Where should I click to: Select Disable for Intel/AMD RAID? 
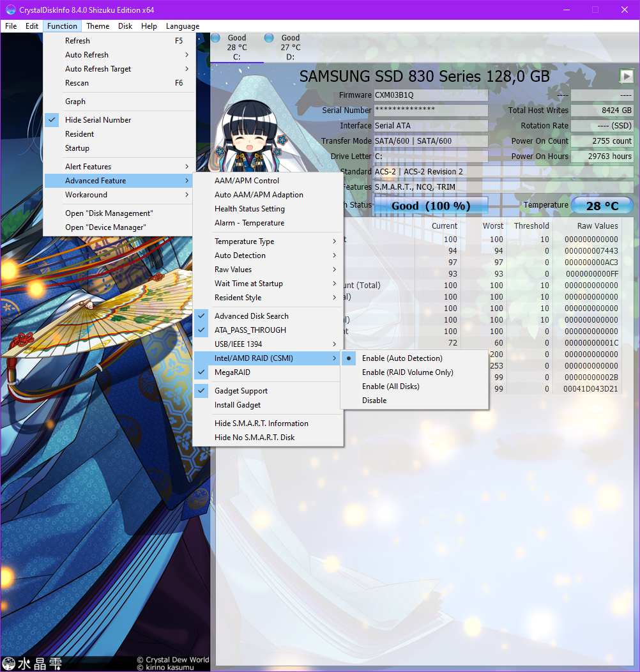tap(415, 401)
